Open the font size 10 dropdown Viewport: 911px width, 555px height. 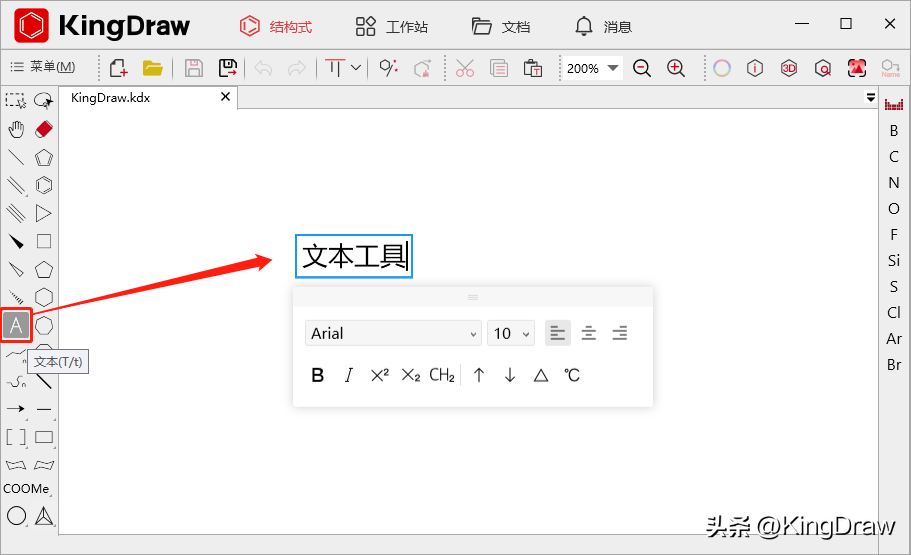point(511,334)
